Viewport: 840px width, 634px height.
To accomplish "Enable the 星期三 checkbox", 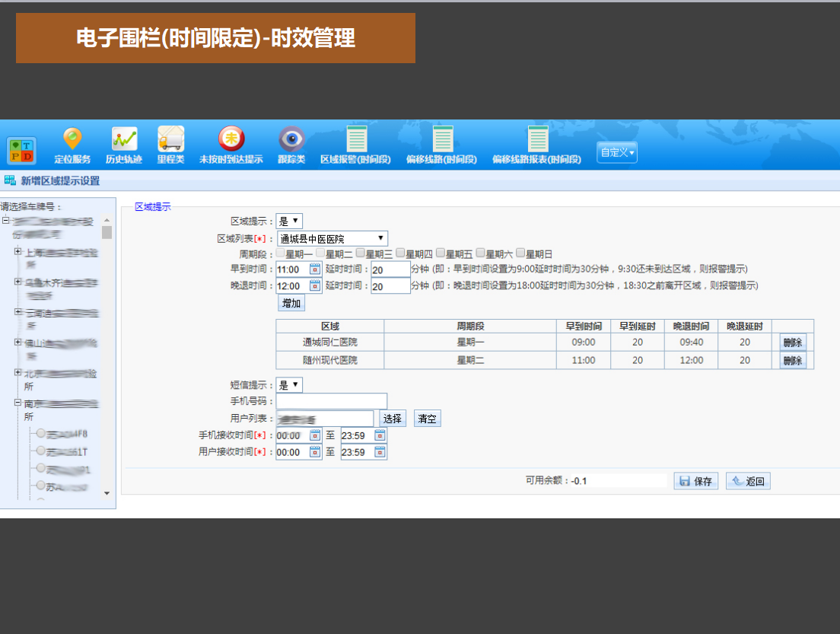I will pyautogui.click(x=361, y=253).
